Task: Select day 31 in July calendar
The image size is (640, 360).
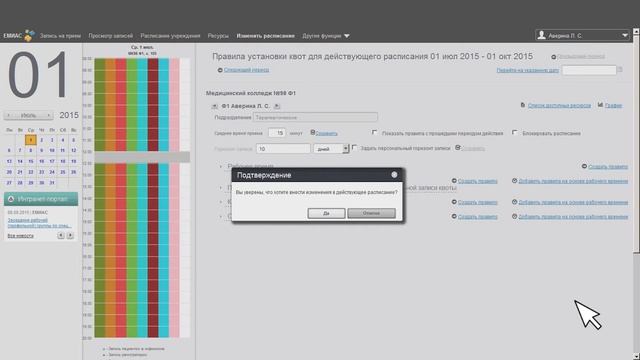Action: [x=52, y=183]
